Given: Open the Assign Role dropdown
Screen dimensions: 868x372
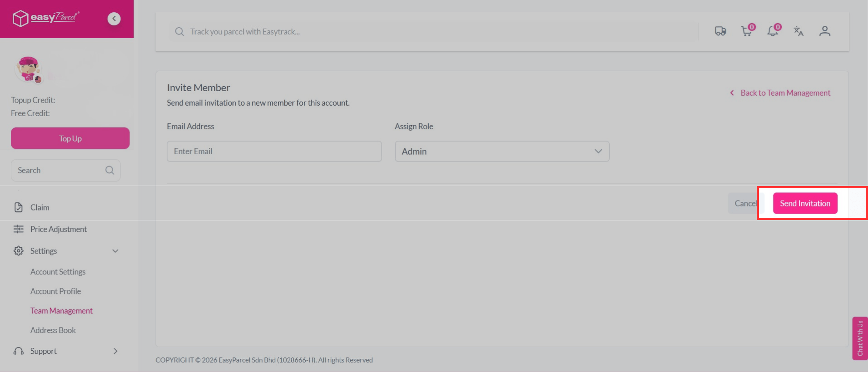Looking at the screenshot, I should coord(501,152).
